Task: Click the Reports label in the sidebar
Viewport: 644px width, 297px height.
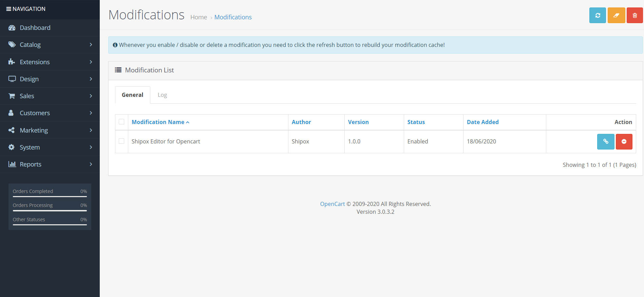Action: [31, 164]
